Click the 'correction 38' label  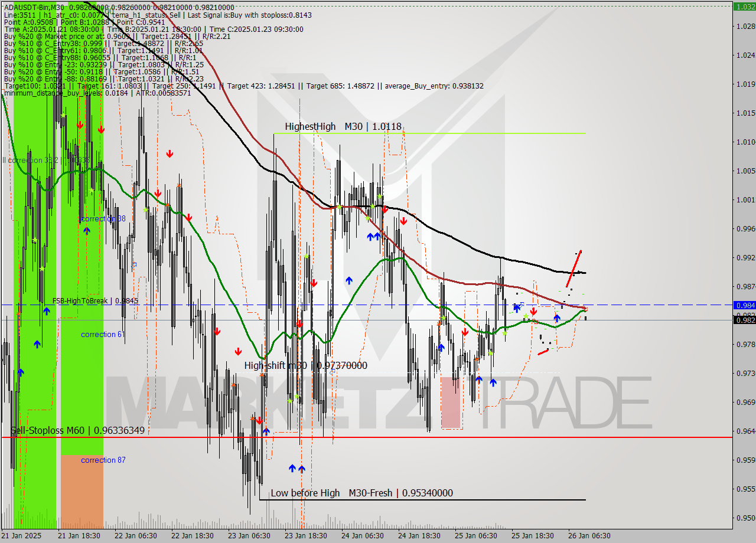103,218
